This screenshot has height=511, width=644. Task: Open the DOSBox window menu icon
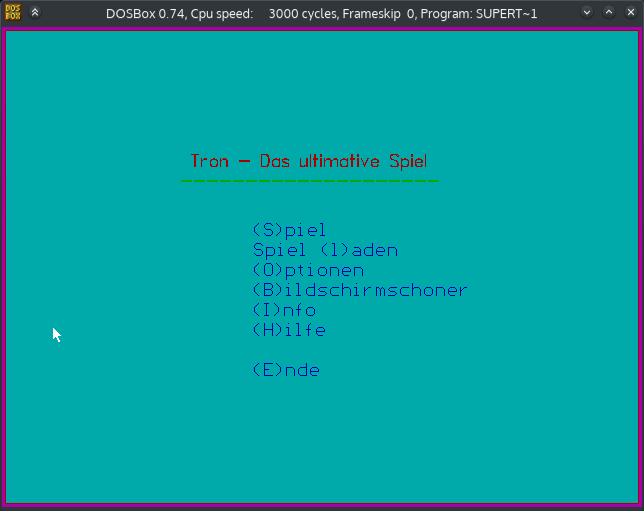pyautogui.click(x=13, y=13)
